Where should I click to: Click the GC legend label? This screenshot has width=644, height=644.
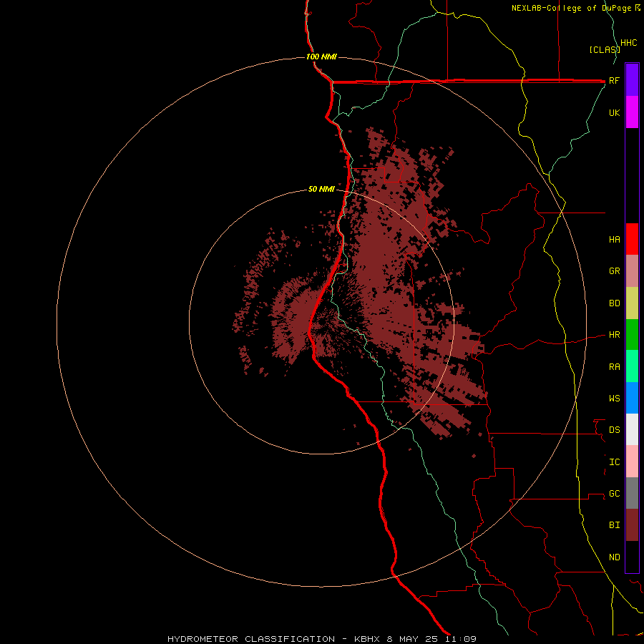[614, 493]
